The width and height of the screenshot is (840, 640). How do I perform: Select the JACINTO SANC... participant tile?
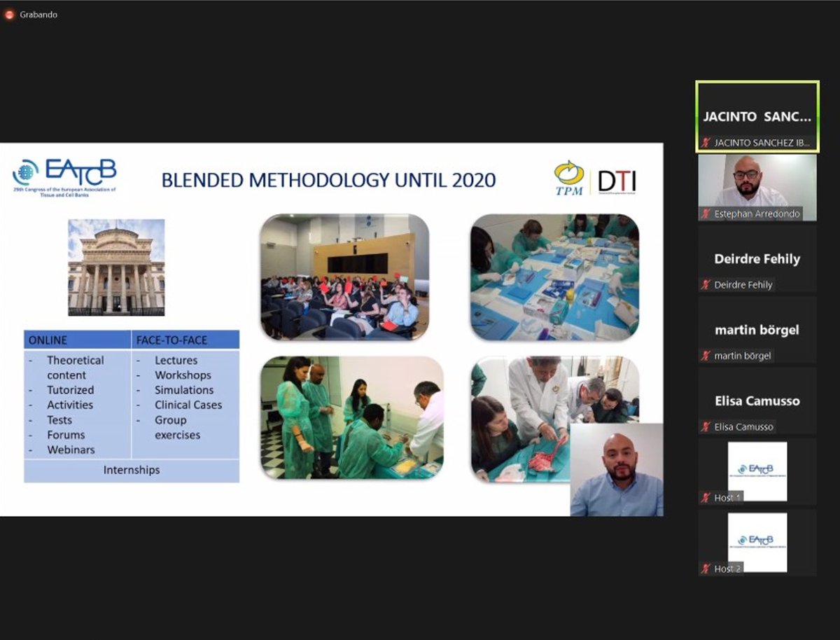coord(757,117)
